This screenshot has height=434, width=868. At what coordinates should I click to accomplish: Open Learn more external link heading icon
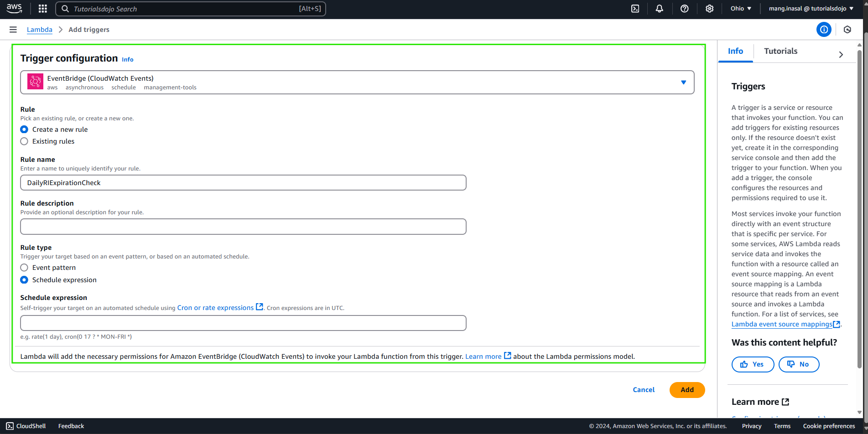(x=785, y=402)
